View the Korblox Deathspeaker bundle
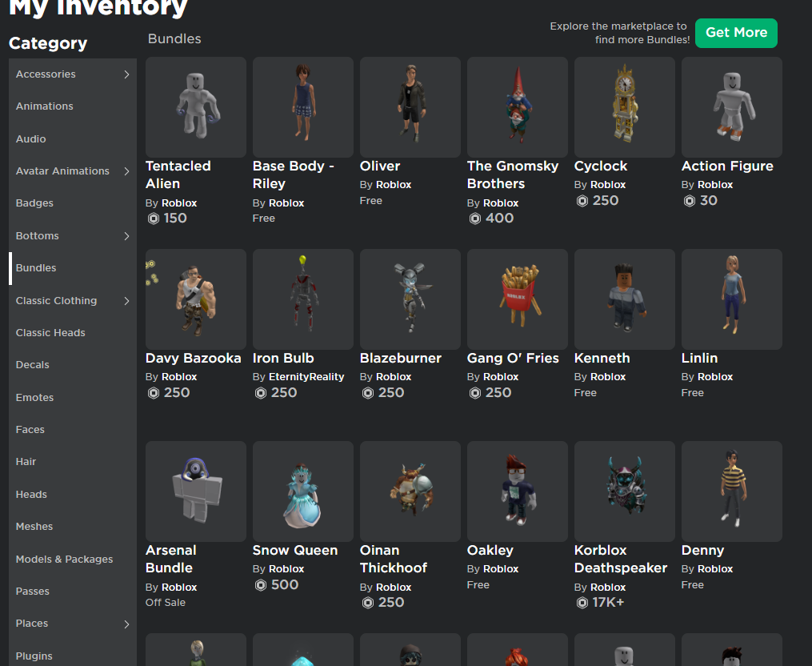Viewport: 812px width, 666px height. coord(624,491)
